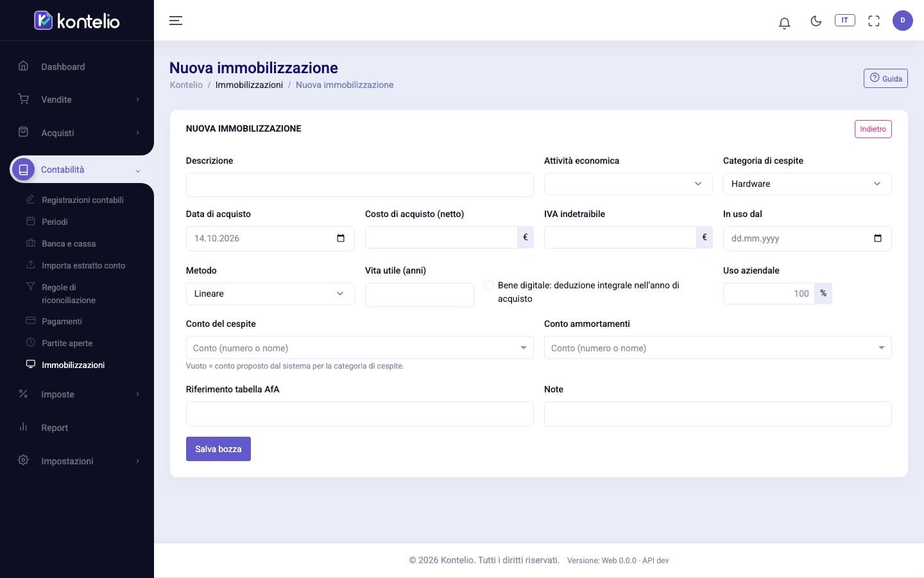The width and height of the screenshot is (924, 578).
Task: Open the user avatar D menu
Action: pyautogui.click(x=903, y=21)
